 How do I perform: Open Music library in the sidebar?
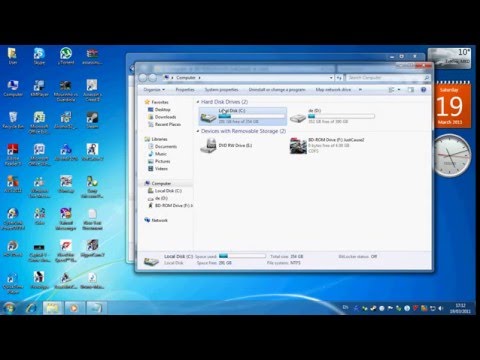(157, 154)
